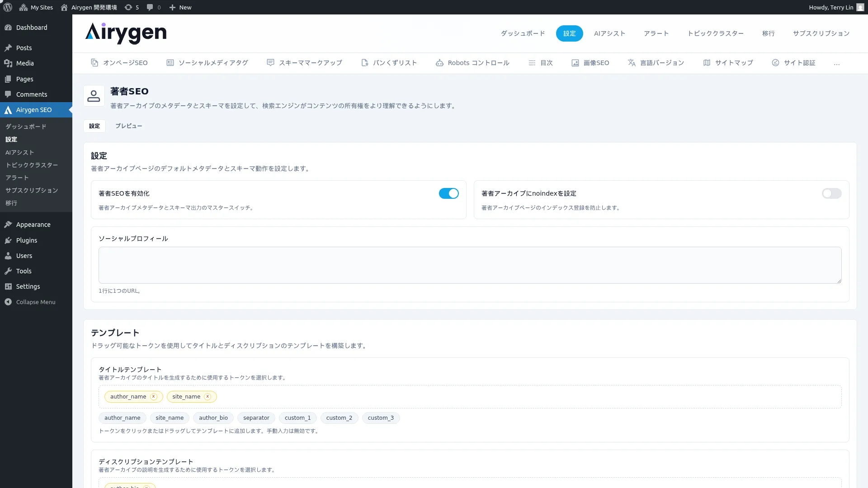Viewport: 868px width, 488px height.
Task: Open 移行 in Airygen SEO submenu
Action: (11, 203)
